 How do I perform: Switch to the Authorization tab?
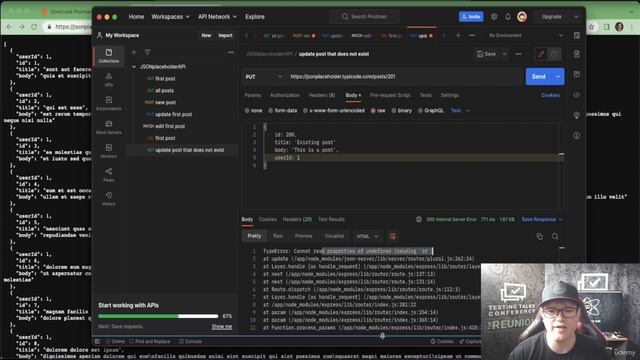[x=284, y=95]
